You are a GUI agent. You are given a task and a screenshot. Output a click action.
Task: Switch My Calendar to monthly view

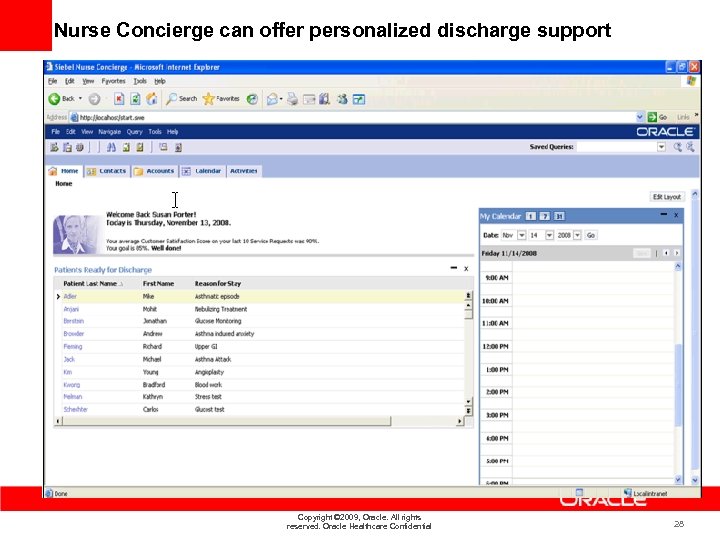pos(559,216)
